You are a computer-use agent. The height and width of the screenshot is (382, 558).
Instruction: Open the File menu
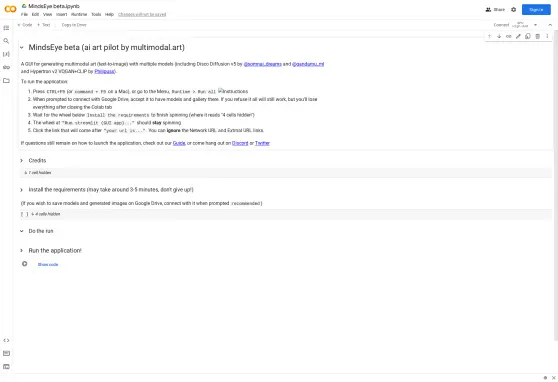click(24, 15)
